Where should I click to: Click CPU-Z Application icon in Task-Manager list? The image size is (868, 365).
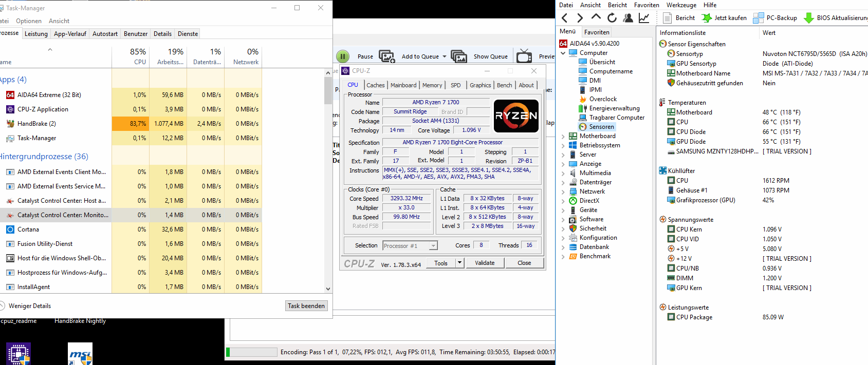tap(10, 109)
